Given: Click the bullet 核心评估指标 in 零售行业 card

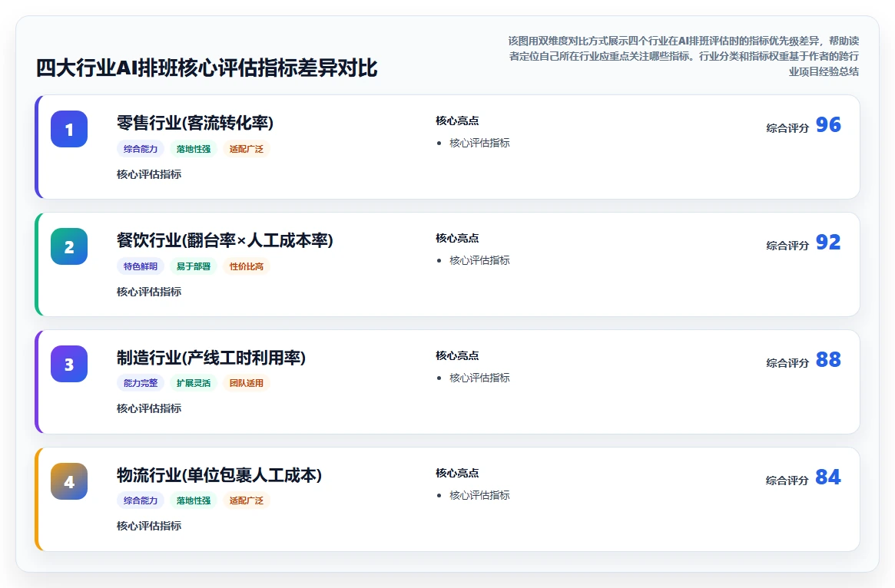Looking at the screenshot, I should click(x=479, y=143).
